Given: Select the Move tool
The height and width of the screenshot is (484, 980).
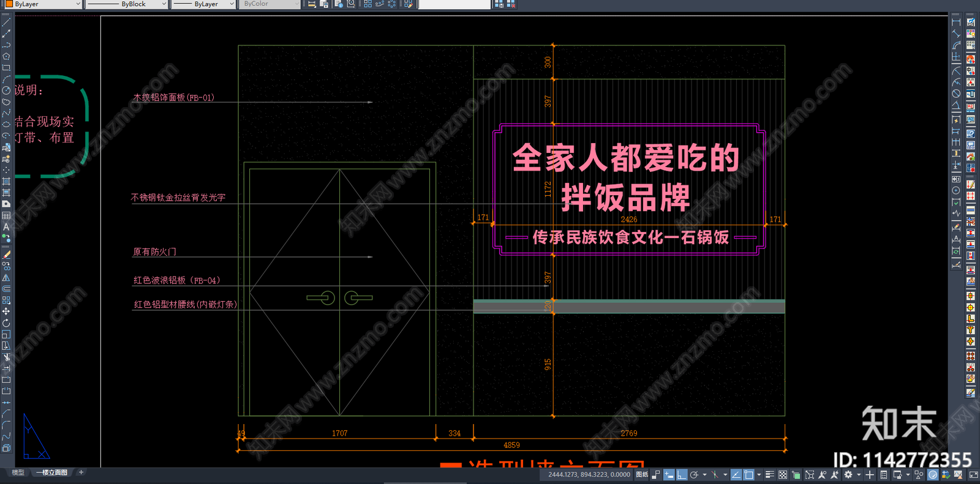Looking at the screenshot, I should point(6,311).
